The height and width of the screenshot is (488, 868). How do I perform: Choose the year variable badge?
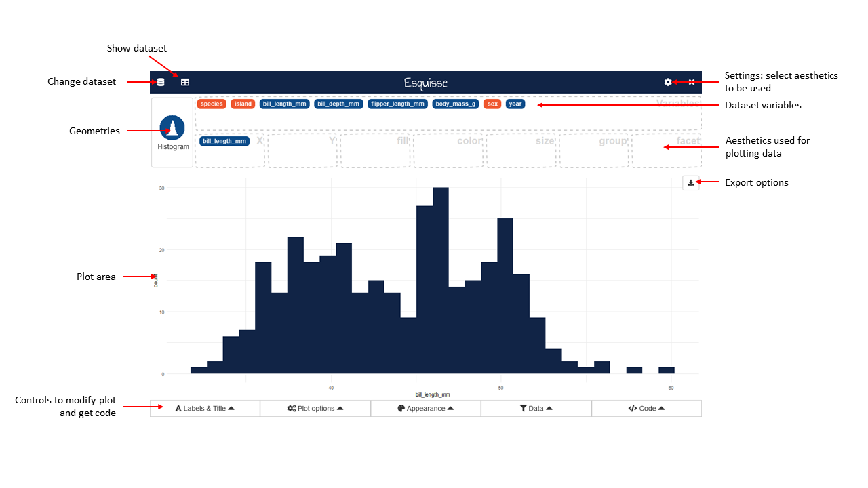[x=515, y=104]
